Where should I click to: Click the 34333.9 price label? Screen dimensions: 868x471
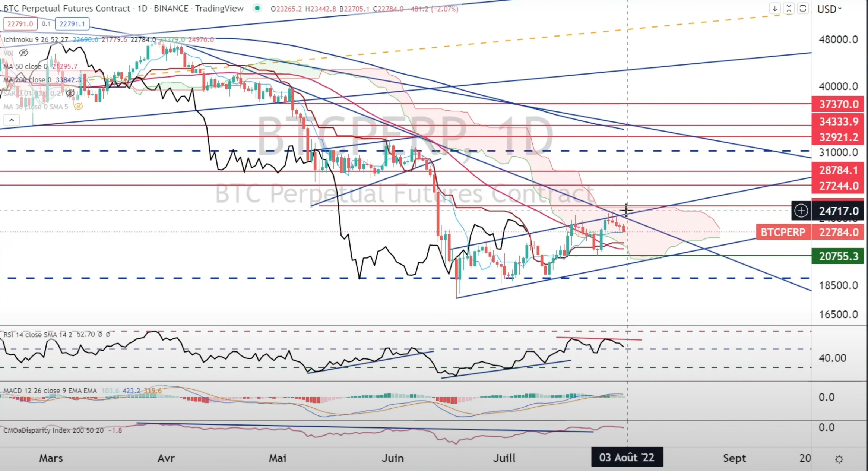click(x=838, y=121)
